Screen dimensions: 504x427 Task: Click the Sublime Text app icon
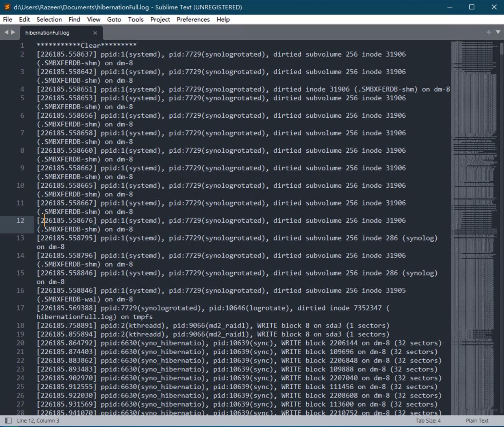click(x=7, y=7)
